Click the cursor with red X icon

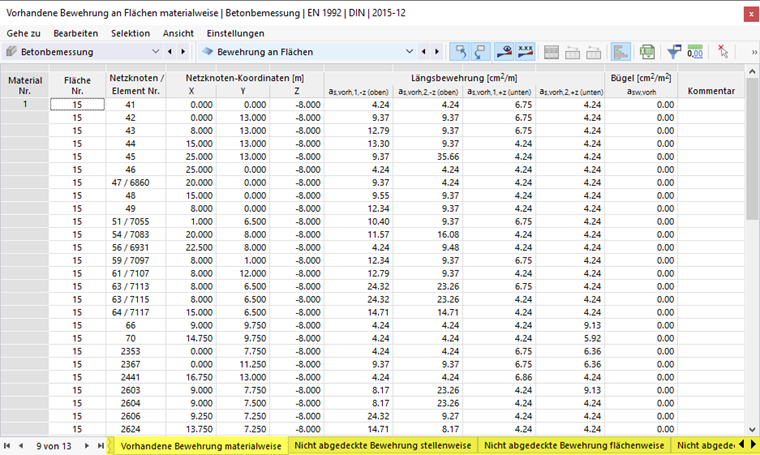723,52
